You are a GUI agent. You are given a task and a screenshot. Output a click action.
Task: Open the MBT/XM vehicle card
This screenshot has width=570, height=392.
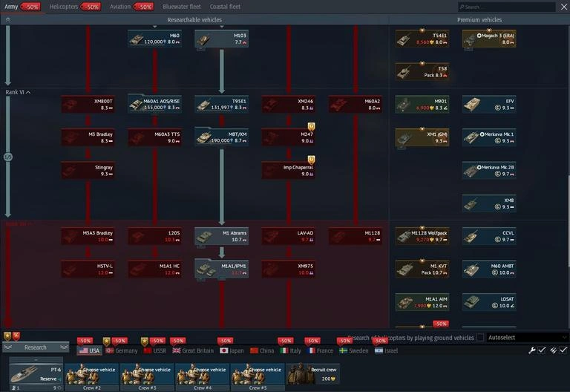click(x=221, y=137)
